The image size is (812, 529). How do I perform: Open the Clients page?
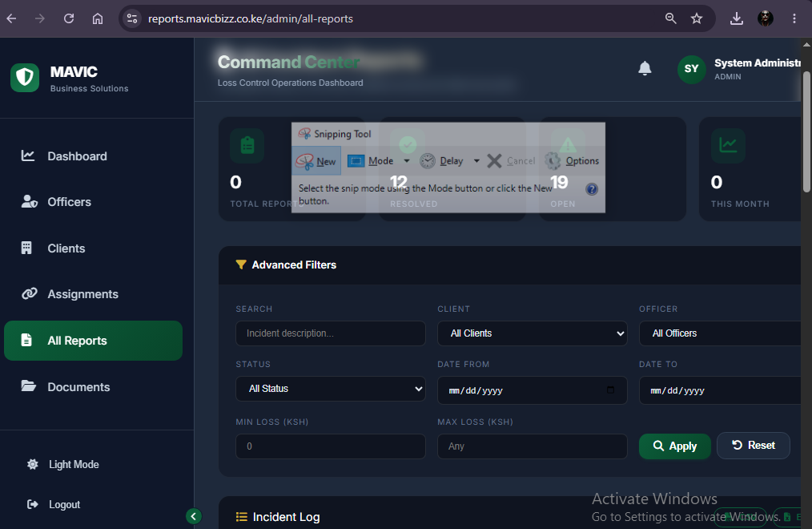point(93,248)
